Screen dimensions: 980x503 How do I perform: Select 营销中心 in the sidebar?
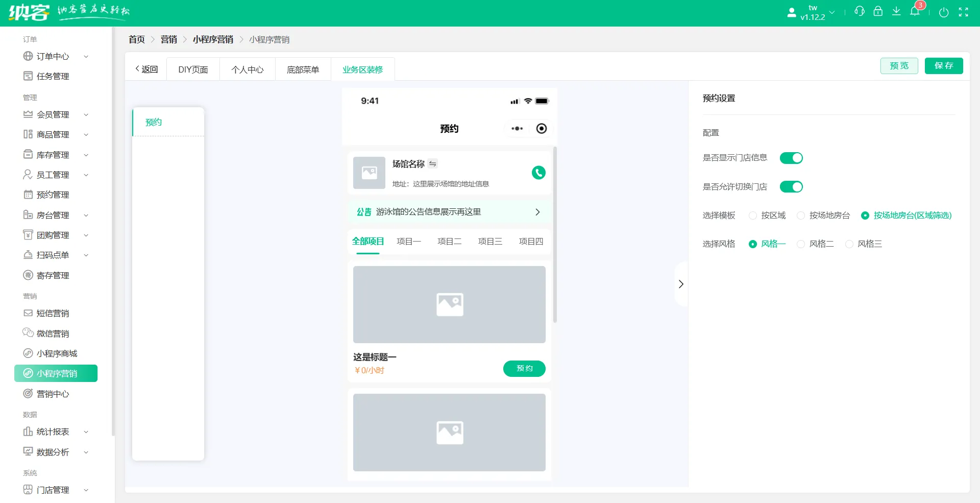[x=53, y=393]
